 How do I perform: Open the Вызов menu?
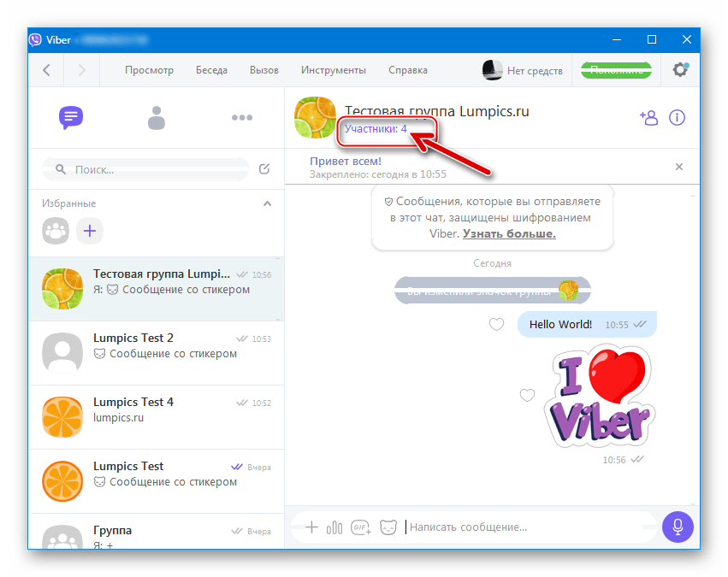click(264, 70)
